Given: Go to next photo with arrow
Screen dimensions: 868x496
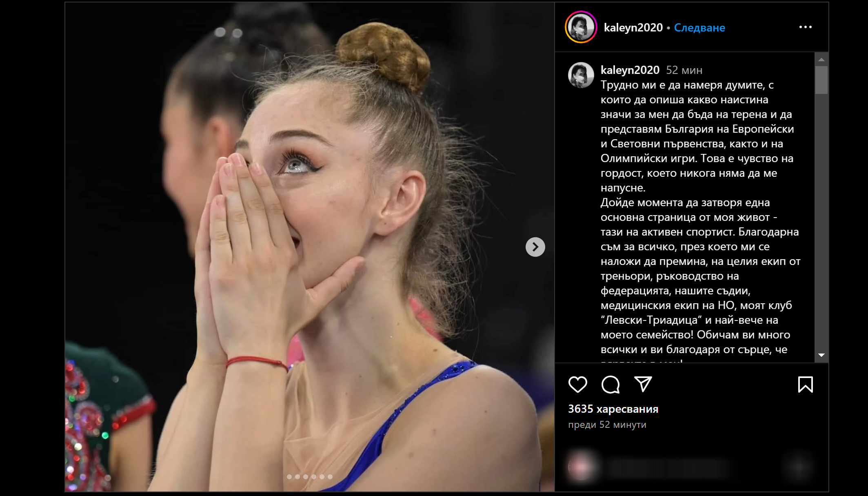Looking at the screenshot, I should [535, 247].
